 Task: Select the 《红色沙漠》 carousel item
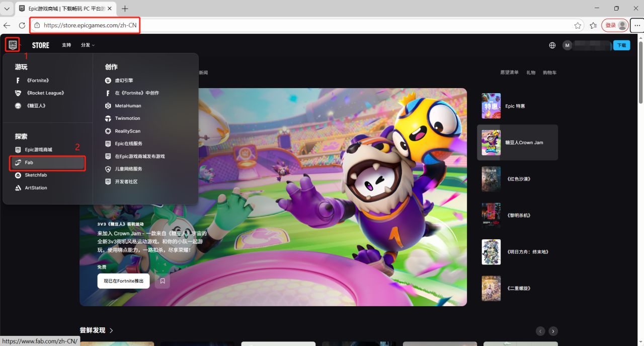pos(517,179)
